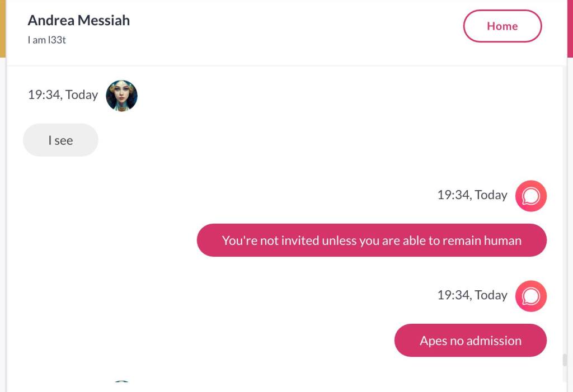
Task: Click the pink strip on right edge
Action: tap(570, 28)
